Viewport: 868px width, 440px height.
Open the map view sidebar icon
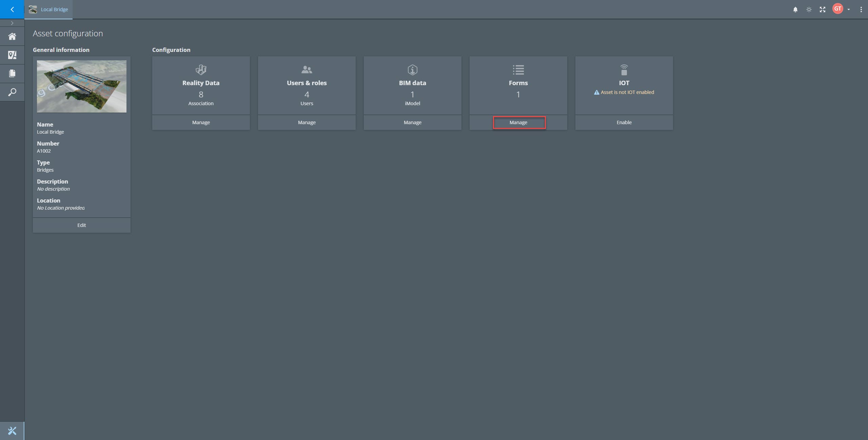12,55
